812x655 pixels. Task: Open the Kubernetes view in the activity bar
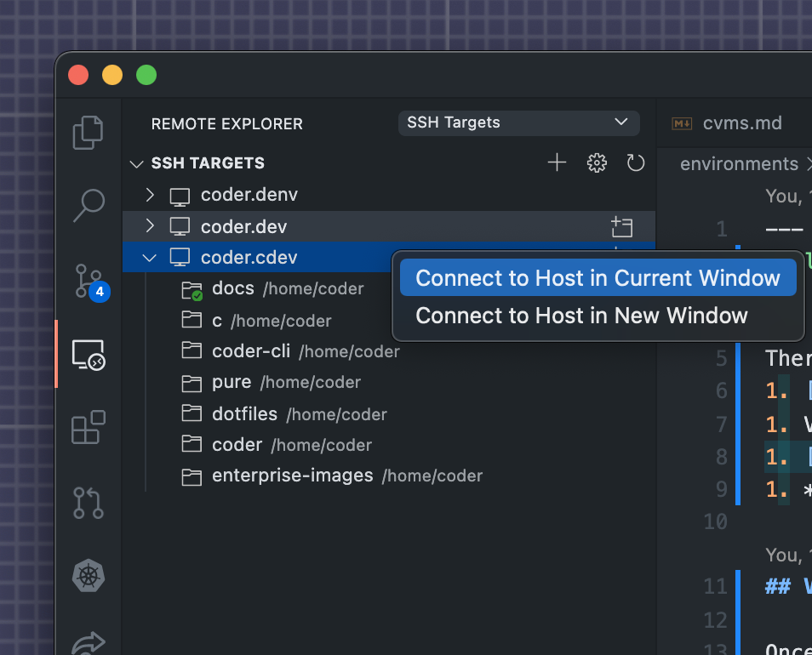coord(88,576)
